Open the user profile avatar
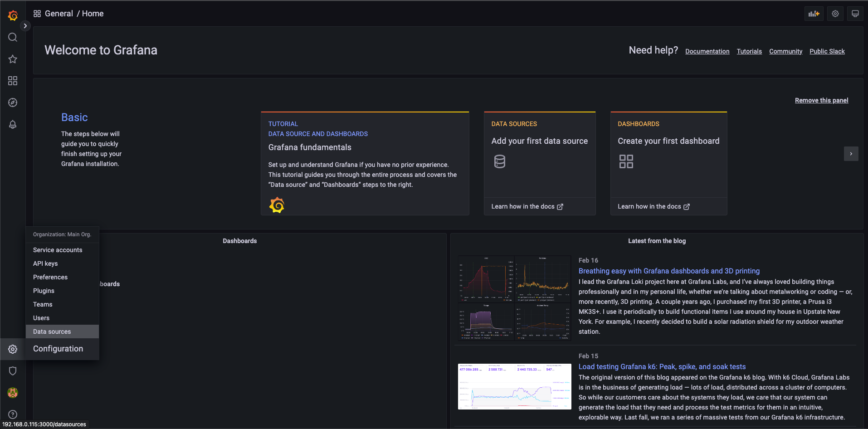868x429 pixels. [x=13, y=393]
